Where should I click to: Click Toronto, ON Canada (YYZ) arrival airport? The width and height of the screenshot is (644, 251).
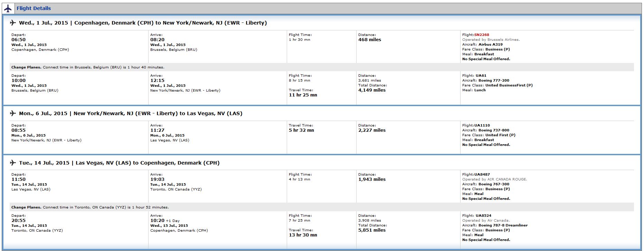point(176,189)
